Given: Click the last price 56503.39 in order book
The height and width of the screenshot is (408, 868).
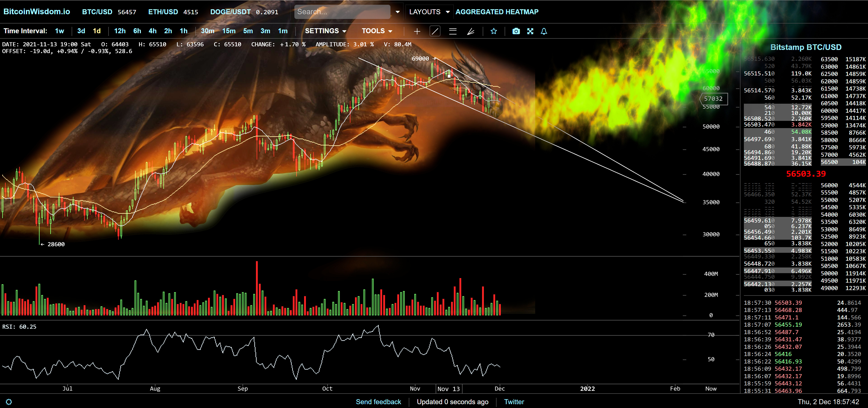Looking at the screenshot, I should (806, 174).
